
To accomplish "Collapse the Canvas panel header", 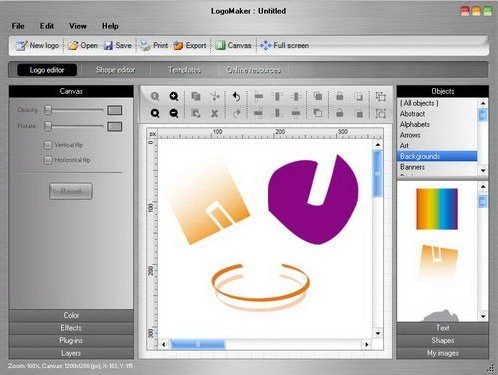I will pos(71,91).
